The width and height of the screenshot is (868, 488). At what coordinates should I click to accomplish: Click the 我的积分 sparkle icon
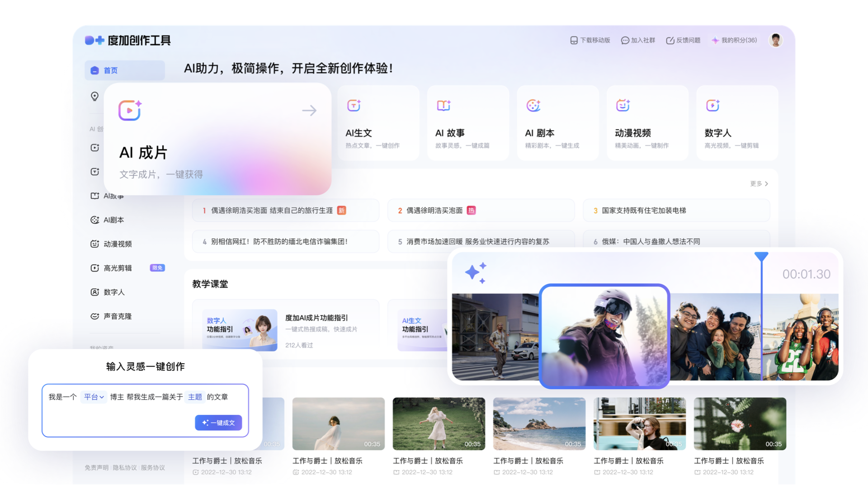click(715, 40)
